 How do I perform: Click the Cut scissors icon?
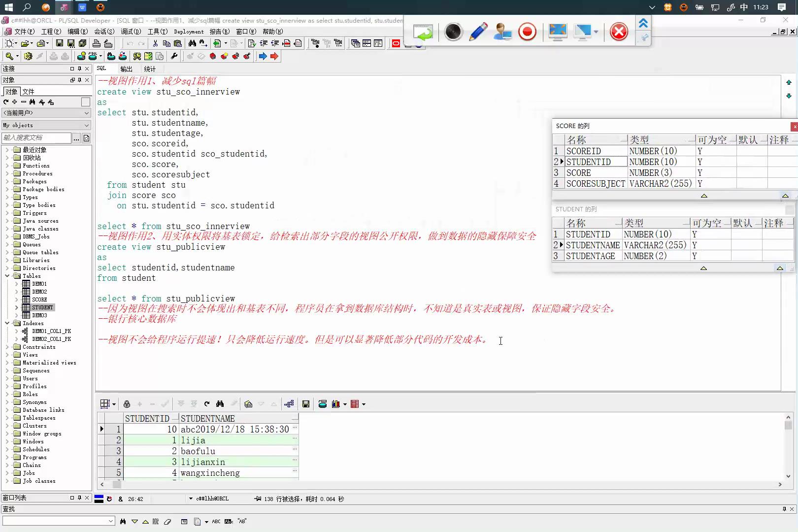[155, 43]
